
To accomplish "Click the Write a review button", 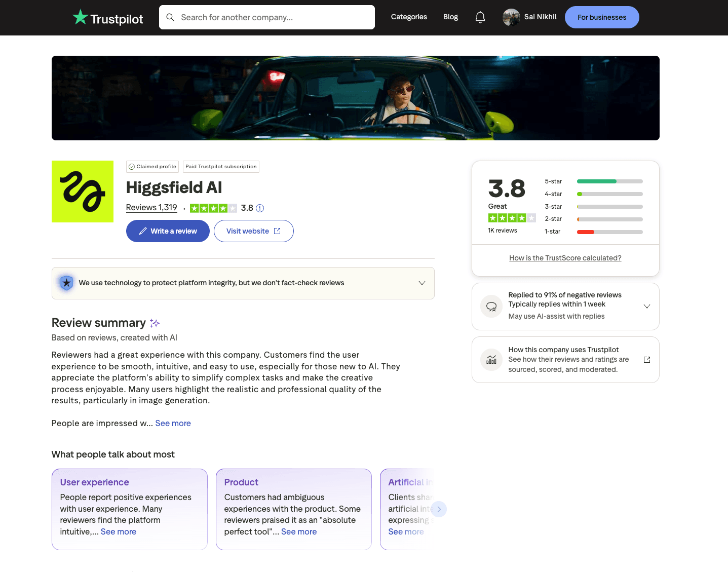I will pos(168,231).
